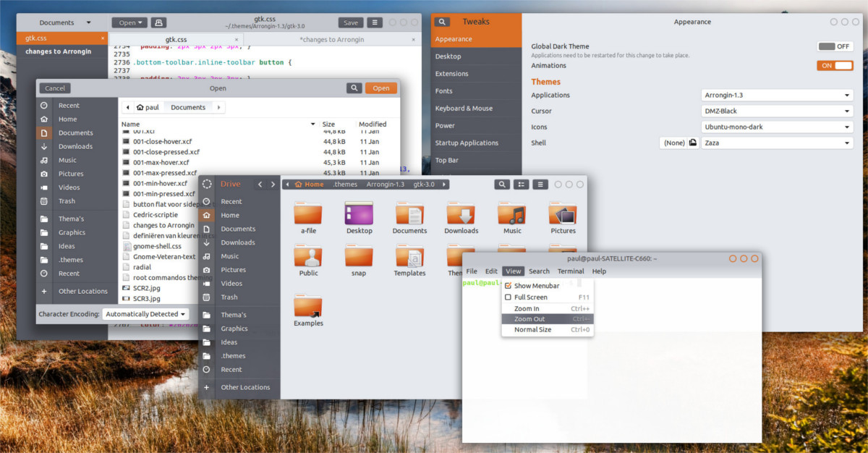Click the new document icon in gedit header
868x453 pixels.
pos(159,22)
